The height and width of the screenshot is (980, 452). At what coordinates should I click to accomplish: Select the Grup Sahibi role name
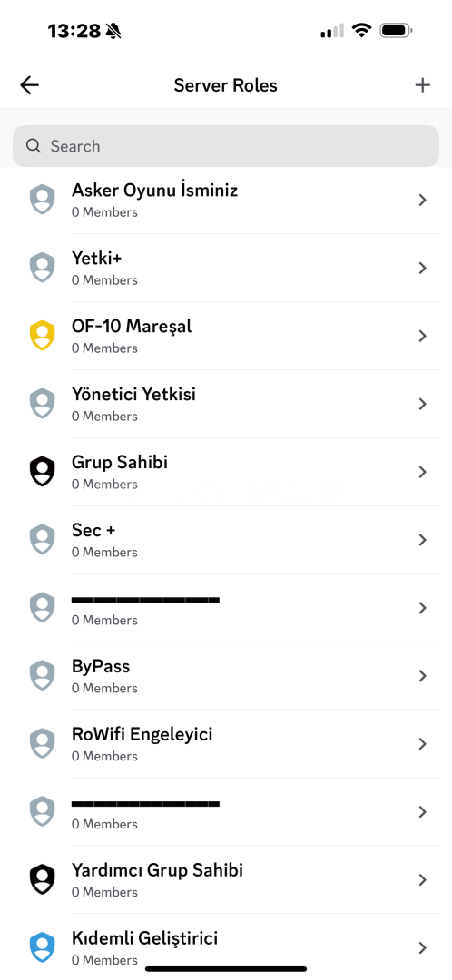point(120,463)
